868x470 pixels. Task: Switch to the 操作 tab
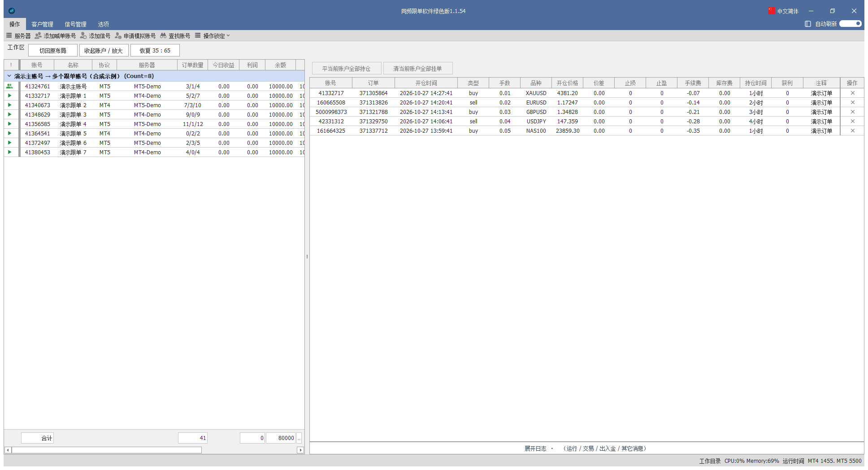pyautogui.click(x=15, y=24)
